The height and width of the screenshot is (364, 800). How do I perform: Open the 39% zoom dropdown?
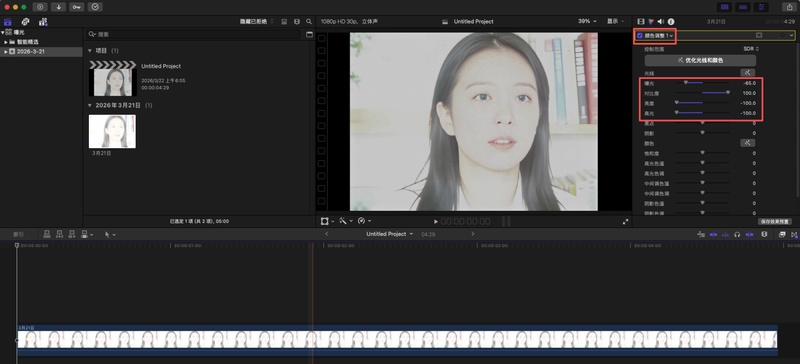click(587, 21)
